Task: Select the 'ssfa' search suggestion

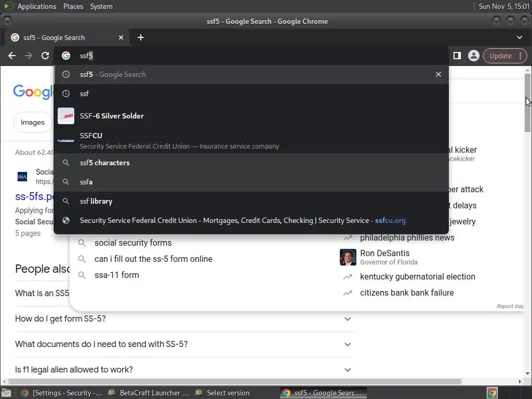Action: coord(251,182)
